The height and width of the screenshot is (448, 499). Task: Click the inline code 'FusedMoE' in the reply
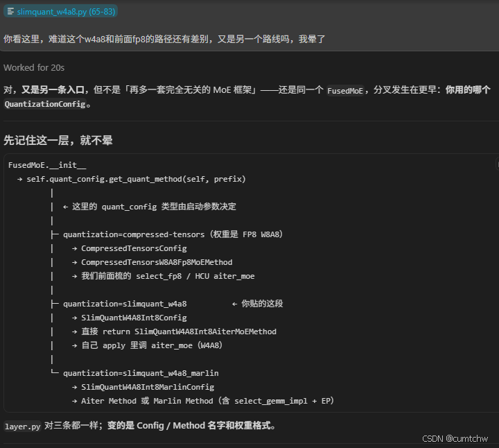345,91
